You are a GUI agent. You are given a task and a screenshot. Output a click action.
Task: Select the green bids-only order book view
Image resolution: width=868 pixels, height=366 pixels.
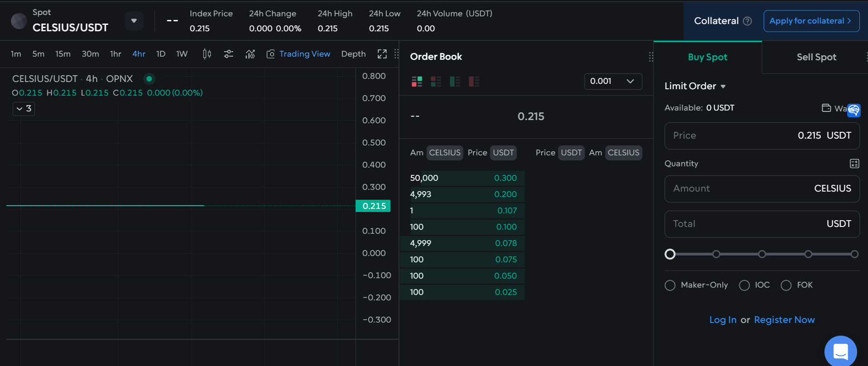click(x=455, y=82)
